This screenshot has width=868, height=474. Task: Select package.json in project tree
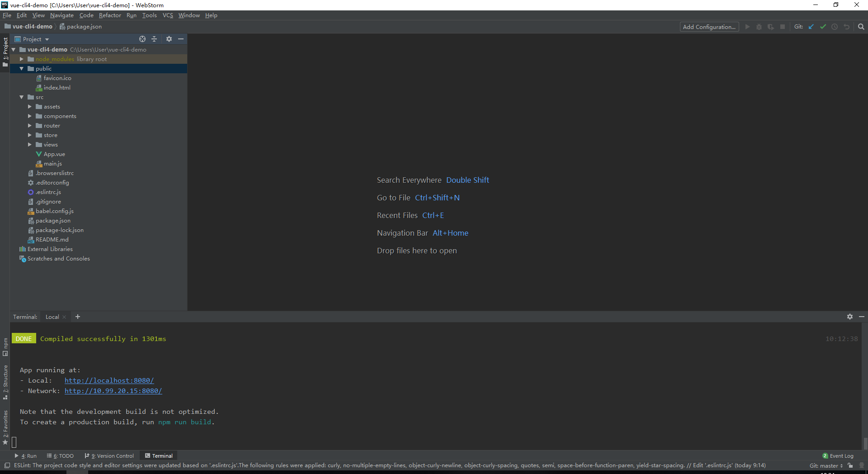tap(53, 221)
